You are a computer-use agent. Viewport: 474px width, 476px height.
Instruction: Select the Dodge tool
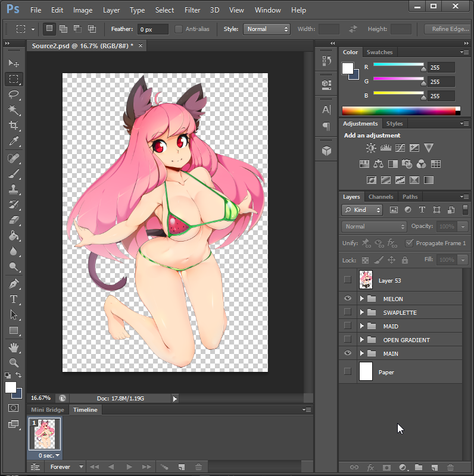pos(13,267)
